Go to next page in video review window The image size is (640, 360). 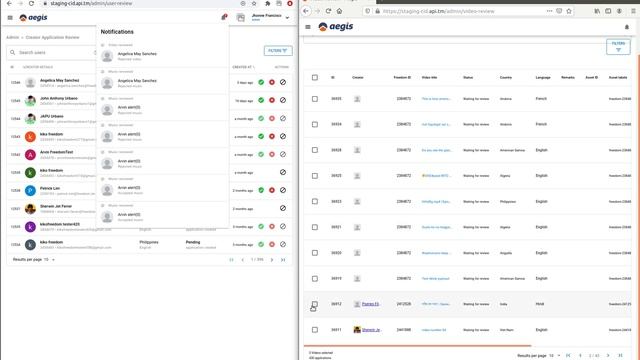pyautogui.click(x=608, y=356)
